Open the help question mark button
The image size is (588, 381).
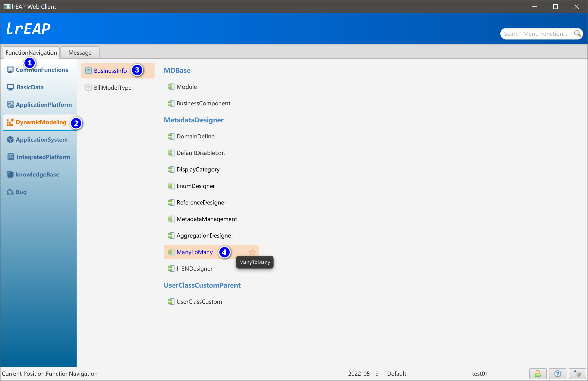pos(557,374)
